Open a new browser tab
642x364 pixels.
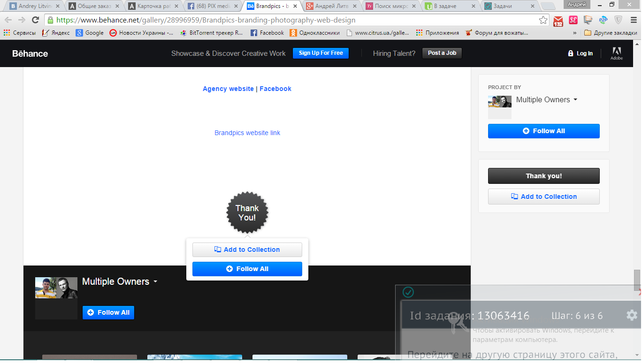click(548, 7)
